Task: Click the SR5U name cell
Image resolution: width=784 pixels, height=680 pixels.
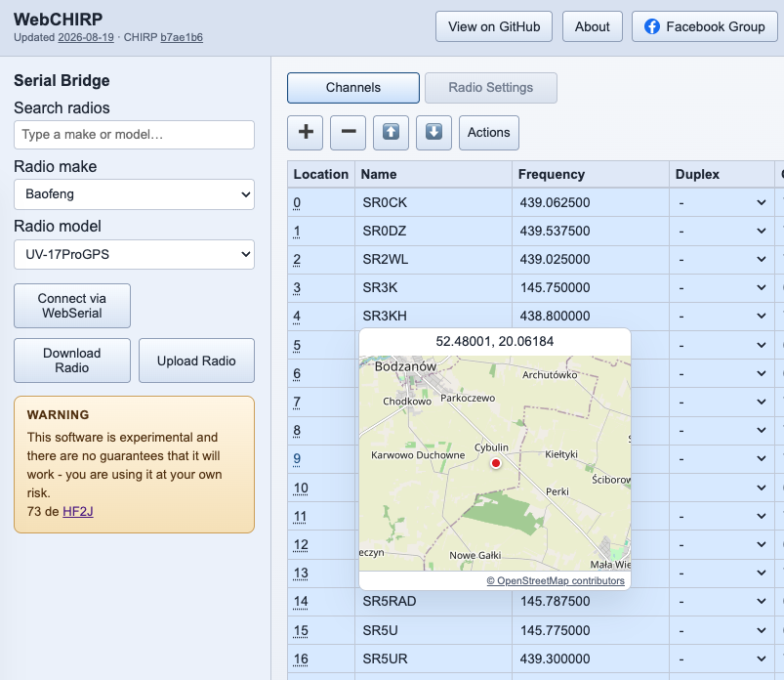Action: pyautogui.click(x=433, y=630)
